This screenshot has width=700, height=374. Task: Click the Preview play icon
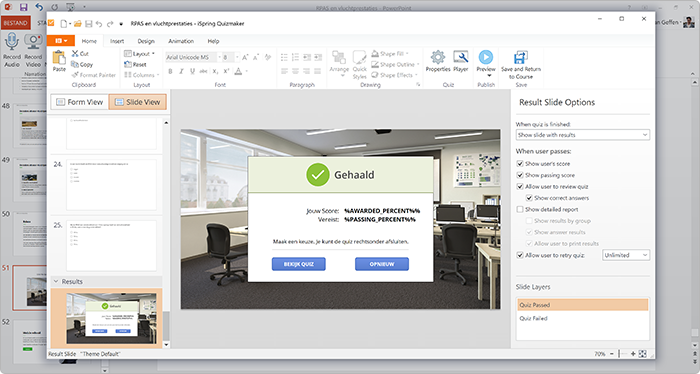pos(486,57)
